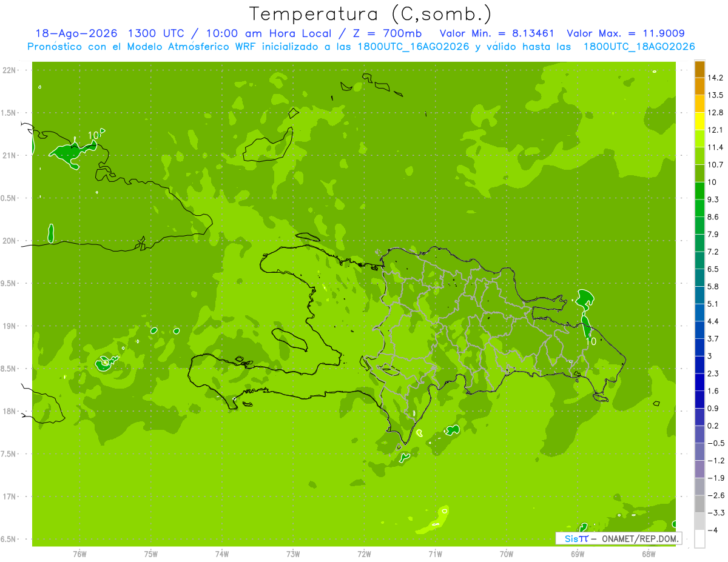Click the longitude label "76W"

pyautogui.click(x=79, y=554)
